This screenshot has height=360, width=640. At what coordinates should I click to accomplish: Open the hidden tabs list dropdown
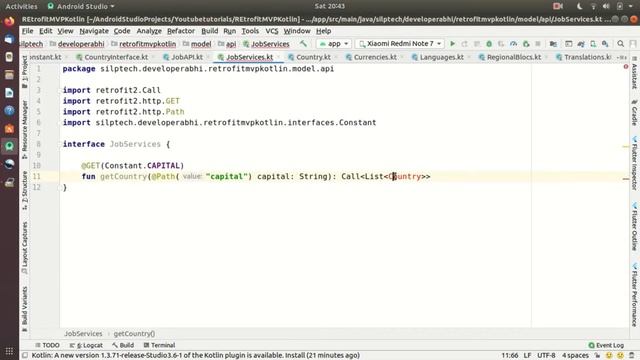(x=622, y=57)
